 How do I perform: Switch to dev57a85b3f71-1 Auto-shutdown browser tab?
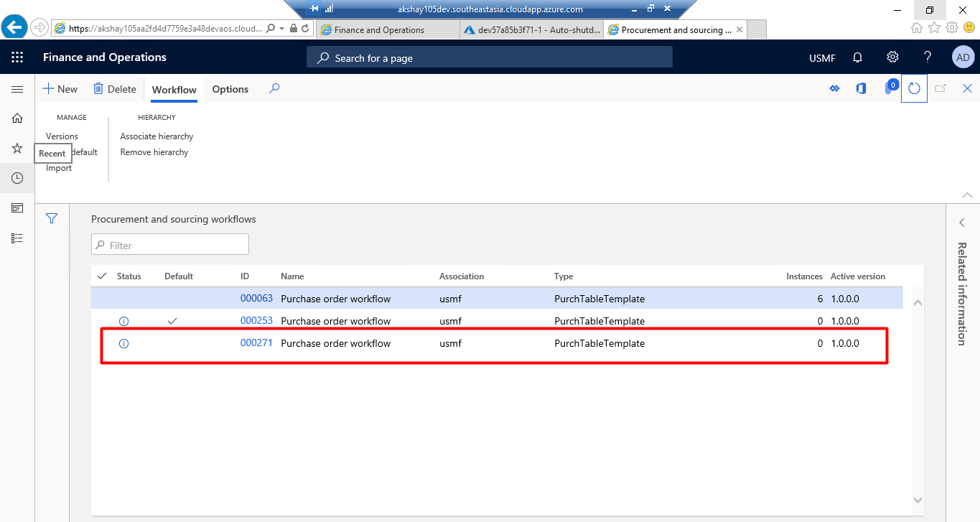pos(532,30)
